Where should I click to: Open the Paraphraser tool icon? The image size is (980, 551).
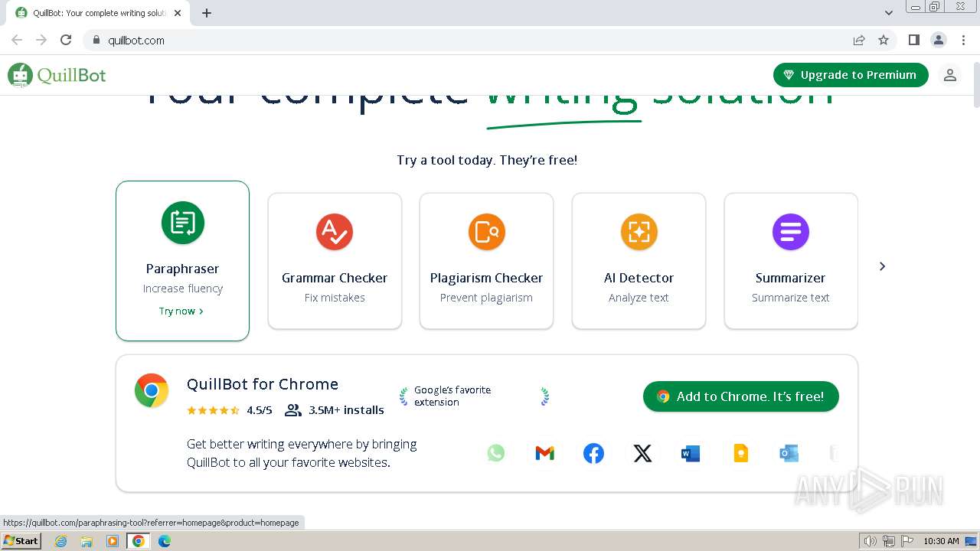click(x=183, y=223)
